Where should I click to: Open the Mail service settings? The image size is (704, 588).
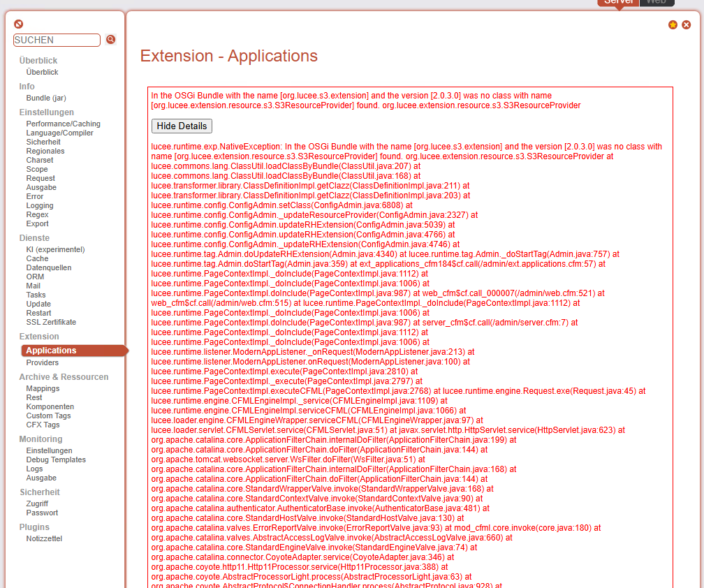tap(33, 286)
